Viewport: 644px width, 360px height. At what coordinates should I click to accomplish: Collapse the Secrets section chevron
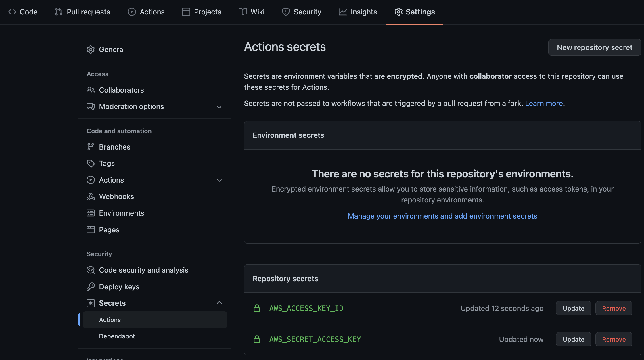[x=219, y=303]
